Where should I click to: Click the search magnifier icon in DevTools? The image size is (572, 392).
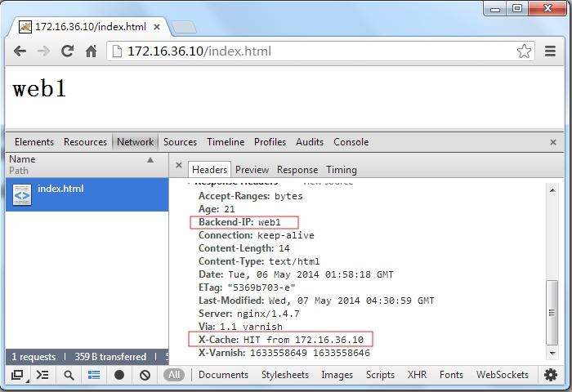coord(69,375)
